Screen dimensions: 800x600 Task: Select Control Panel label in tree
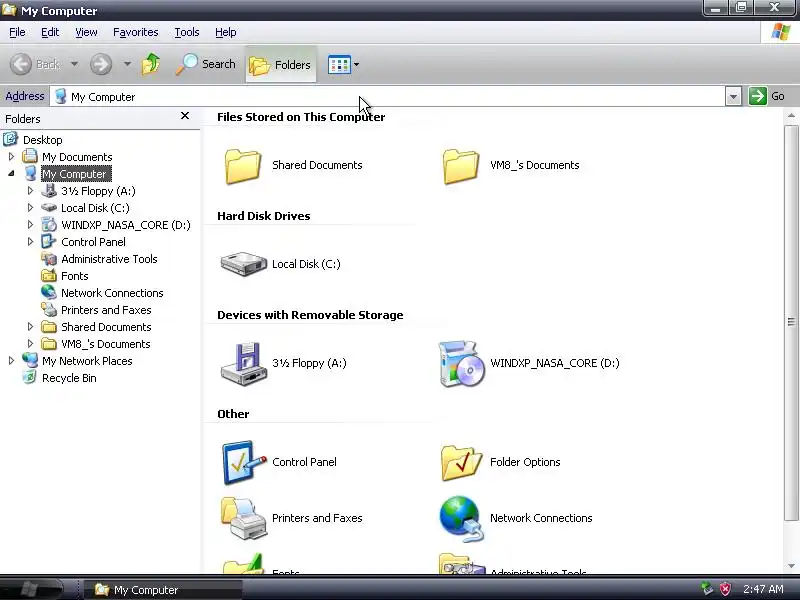[x=93, y=242]
